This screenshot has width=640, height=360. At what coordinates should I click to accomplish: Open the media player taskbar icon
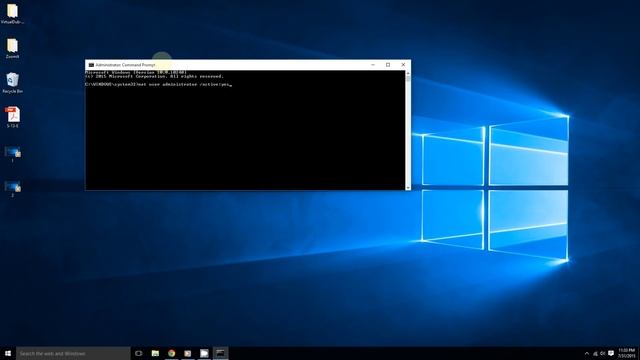tap(188, 353)
